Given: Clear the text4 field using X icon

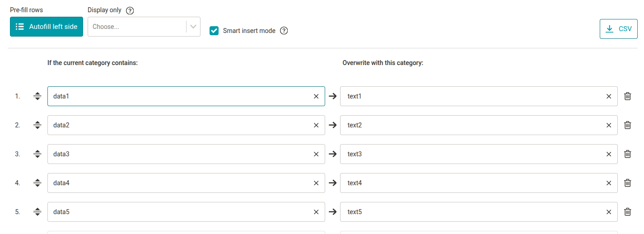Looking at the screenshot, I should click(609, 183).
